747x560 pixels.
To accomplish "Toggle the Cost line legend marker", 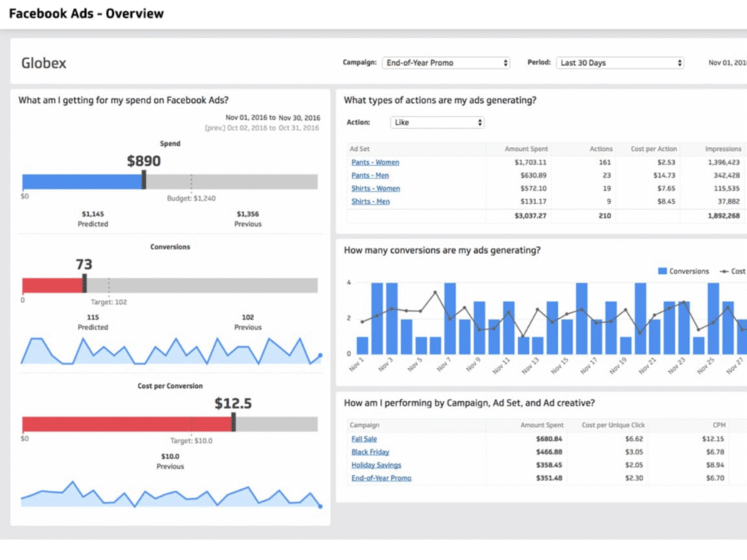I will click(x=724, y=271).
